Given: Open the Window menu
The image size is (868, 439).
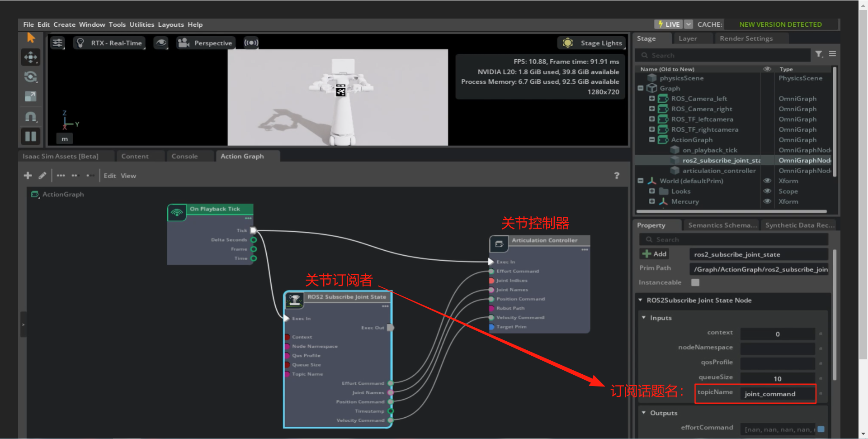Looking at the screenshot, I should [92, 24].
